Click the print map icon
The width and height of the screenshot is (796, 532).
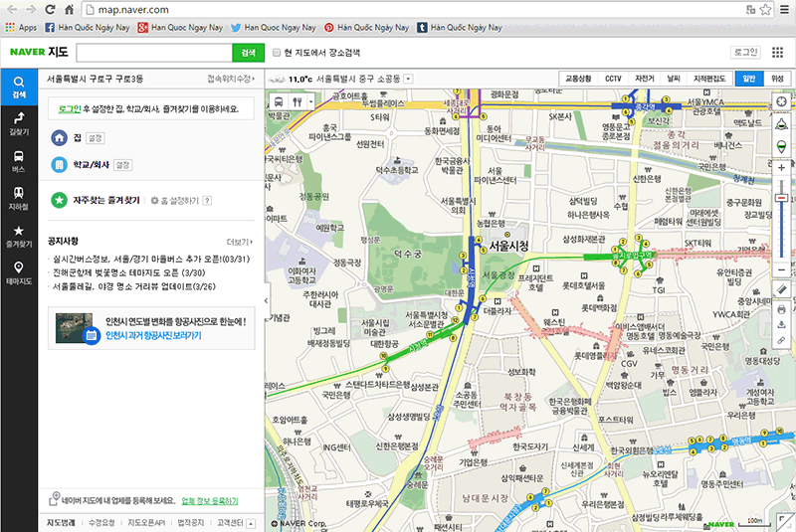(x=782, y=308)
